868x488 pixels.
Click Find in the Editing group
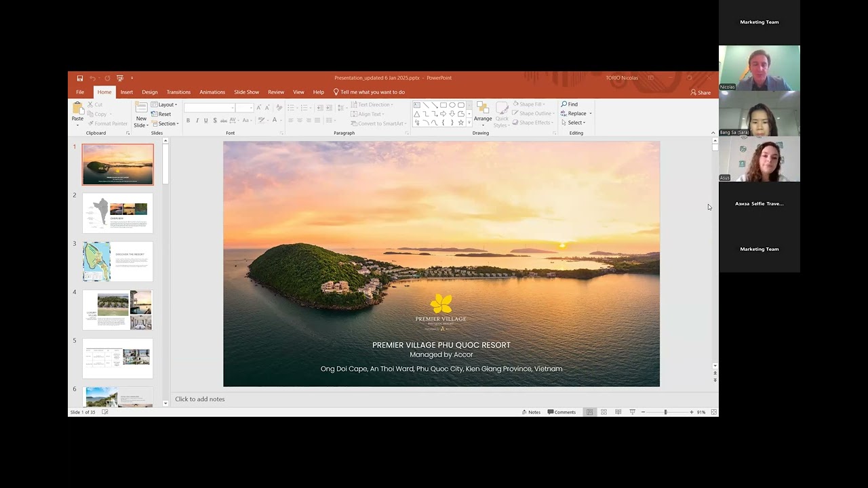tap(570, 104)
